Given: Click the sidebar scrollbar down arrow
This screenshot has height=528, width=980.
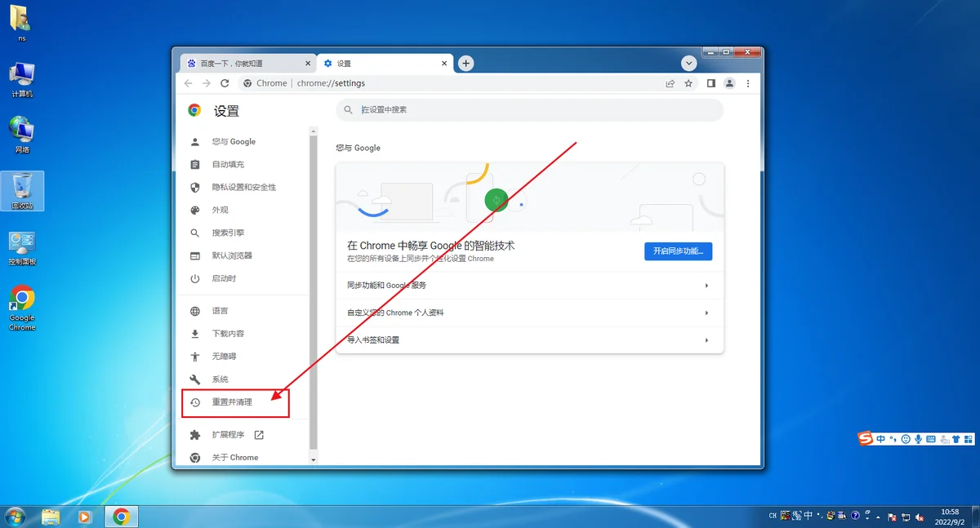Looking at the screenshot, I should click(x=313, y=460).
